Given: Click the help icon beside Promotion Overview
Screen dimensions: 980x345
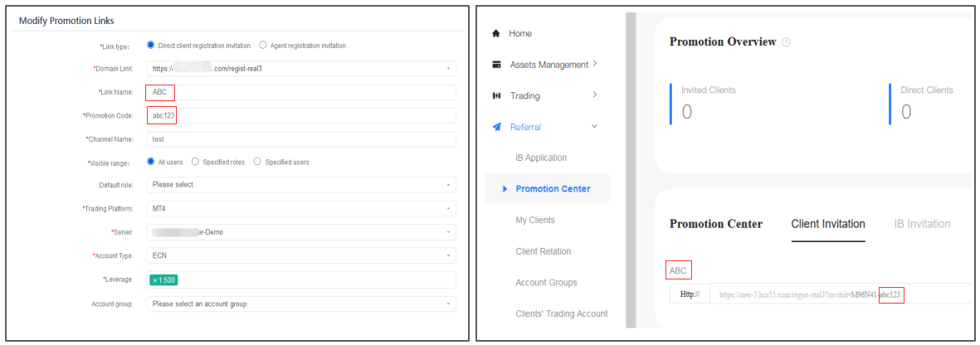Looking at the screenshot, I should pos(786,42).
